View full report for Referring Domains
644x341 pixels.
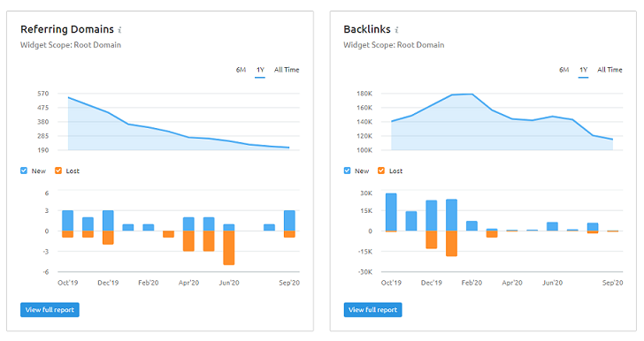pyautogui.click(x=50, y=310)
